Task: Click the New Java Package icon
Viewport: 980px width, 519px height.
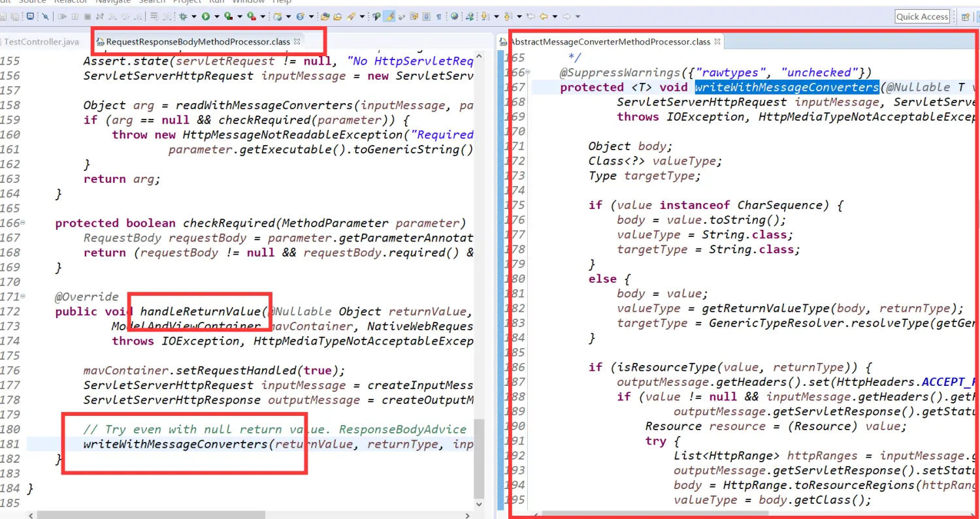Action: 278,16
